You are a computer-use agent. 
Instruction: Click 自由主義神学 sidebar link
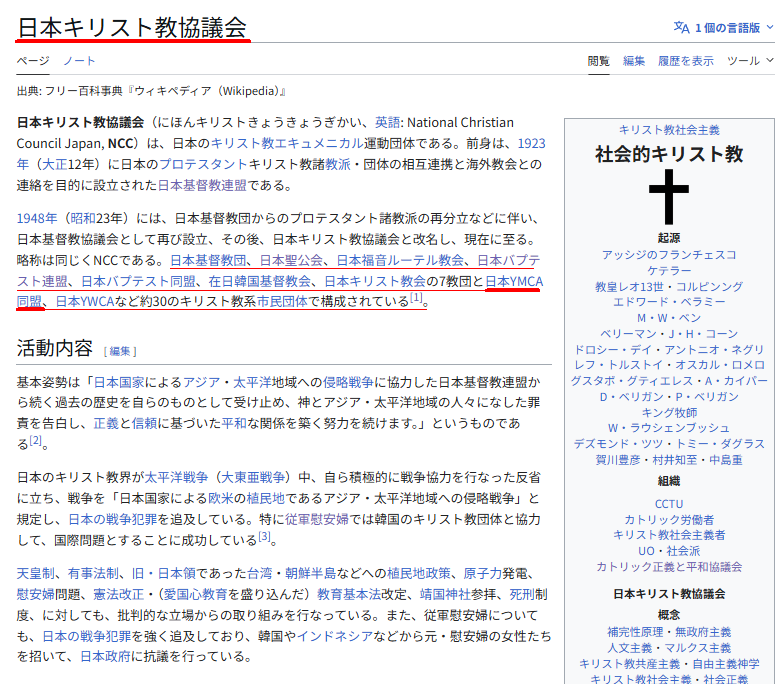[x=726, y=664]
